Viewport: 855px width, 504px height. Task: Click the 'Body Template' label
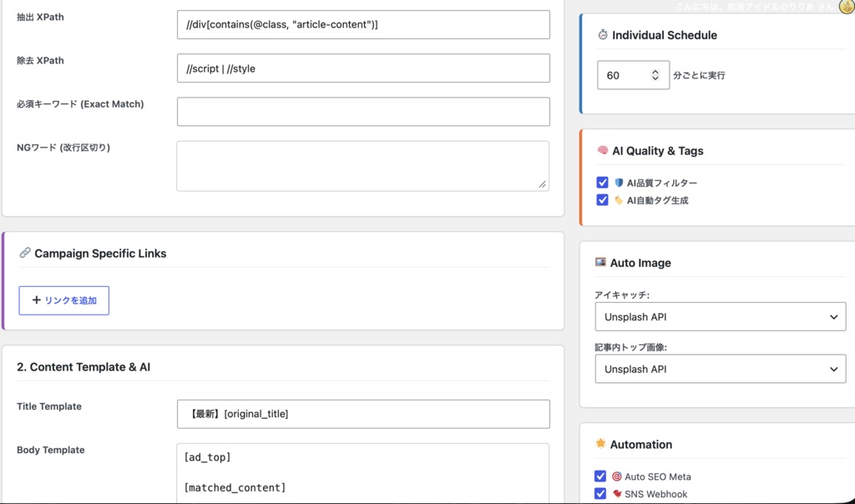coord(51,450)
